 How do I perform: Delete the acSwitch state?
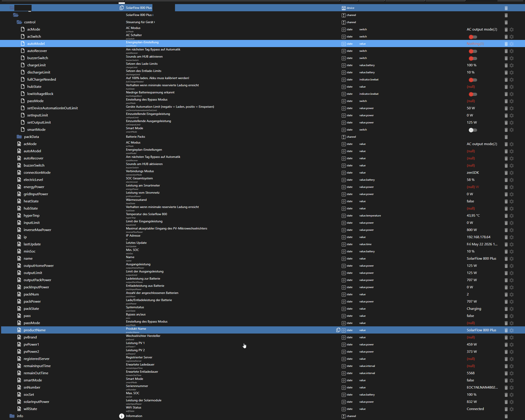(506, 37)
